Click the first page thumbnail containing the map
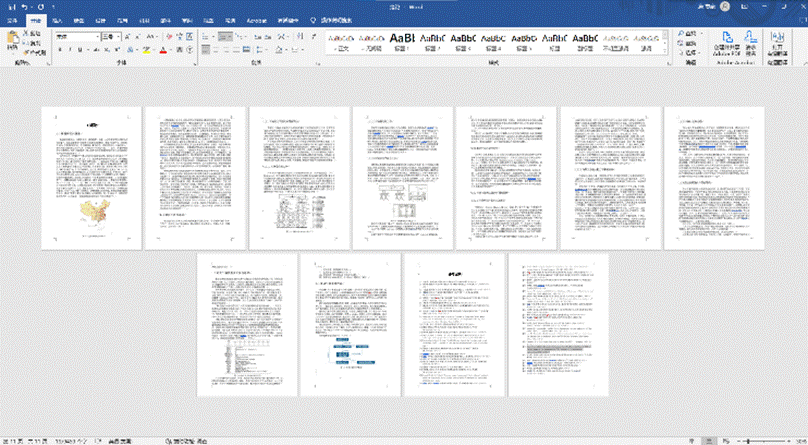Viewport: 808px width, 445px height. pos(91,177)
